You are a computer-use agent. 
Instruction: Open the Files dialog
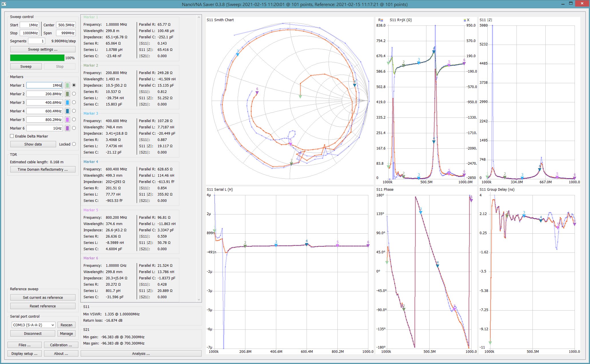[25, 345]
